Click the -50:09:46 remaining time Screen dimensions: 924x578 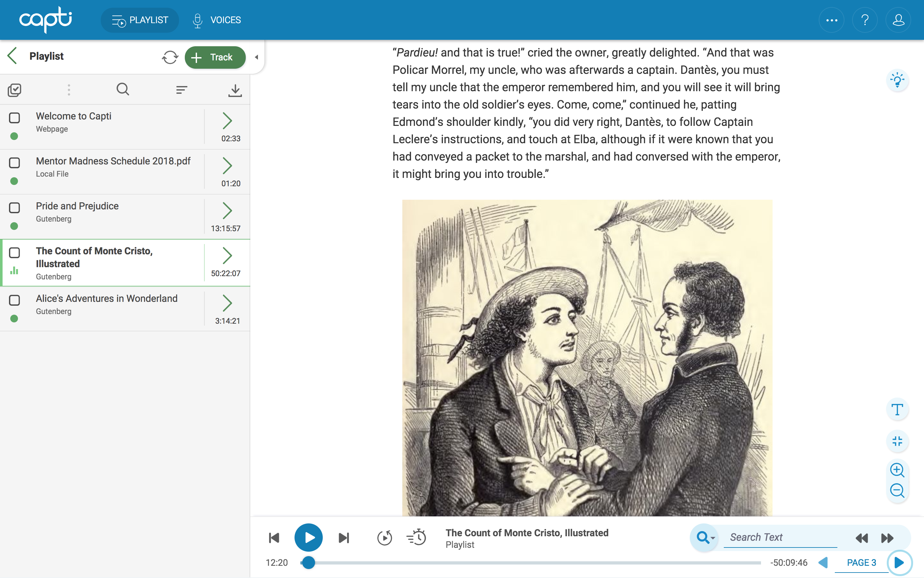[789, 563]
